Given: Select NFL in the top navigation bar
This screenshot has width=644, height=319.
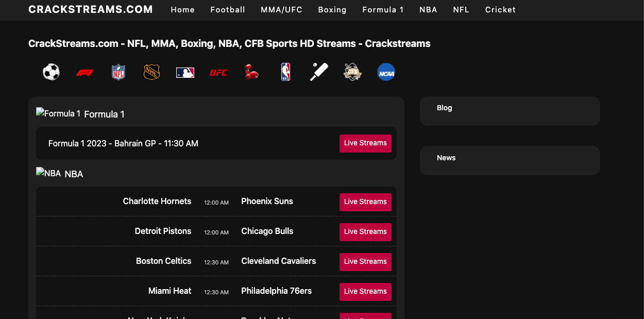Looking at the screenshot, I should tap(461, 10).
